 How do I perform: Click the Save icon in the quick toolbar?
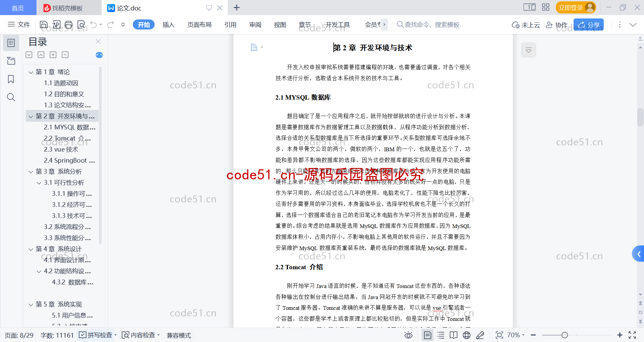[44, 24]
